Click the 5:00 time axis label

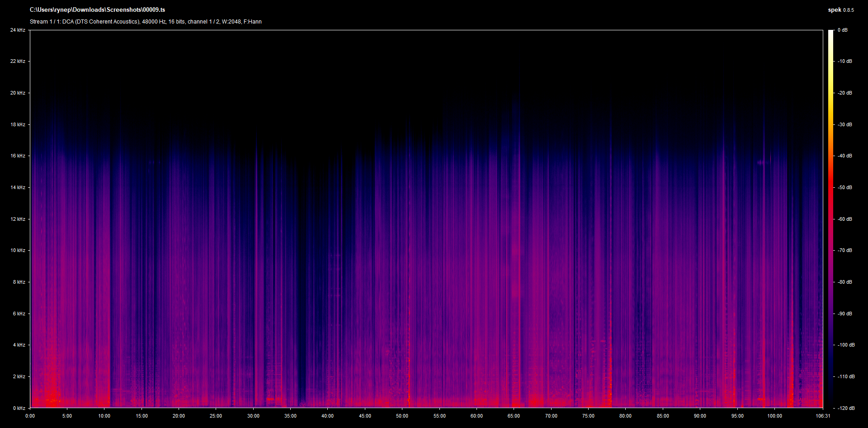tap(67, 416)
